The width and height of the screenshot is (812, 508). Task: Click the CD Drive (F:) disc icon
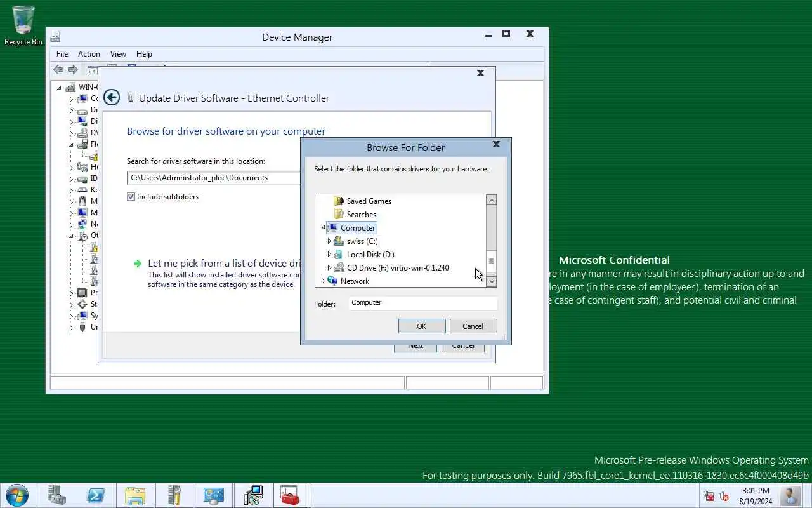click(x=339, y=267)
